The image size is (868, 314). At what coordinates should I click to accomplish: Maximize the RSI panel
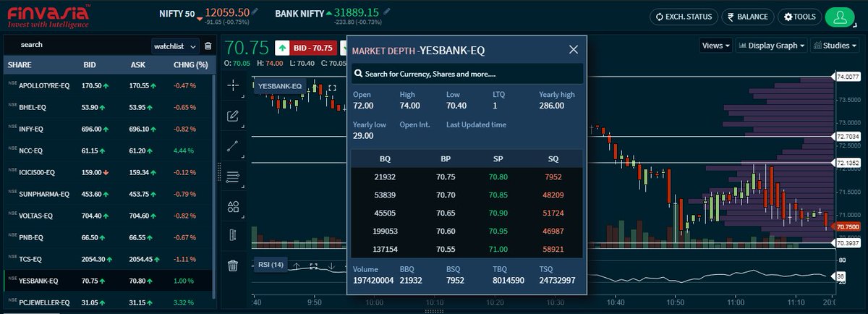(x=314, y=266)
